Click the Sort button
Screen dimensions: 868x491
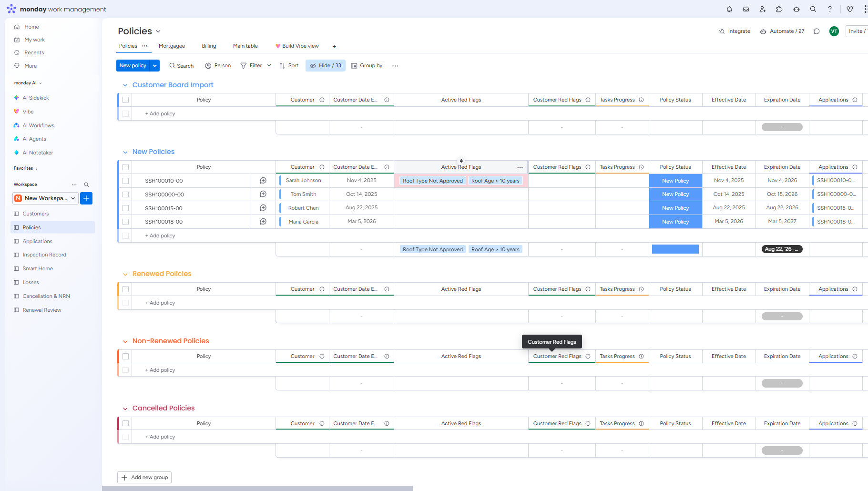[289, 66]
